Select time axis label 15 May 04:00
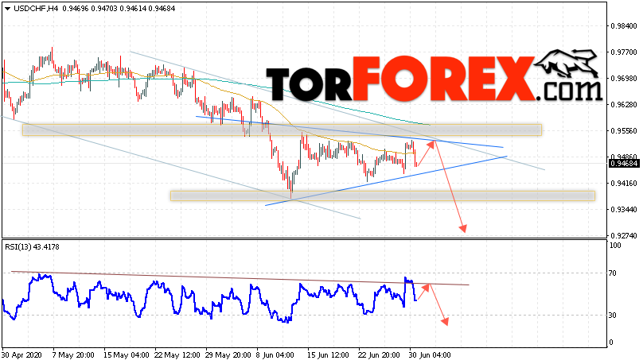The image size is (643, 364). [x=127, y=355]
